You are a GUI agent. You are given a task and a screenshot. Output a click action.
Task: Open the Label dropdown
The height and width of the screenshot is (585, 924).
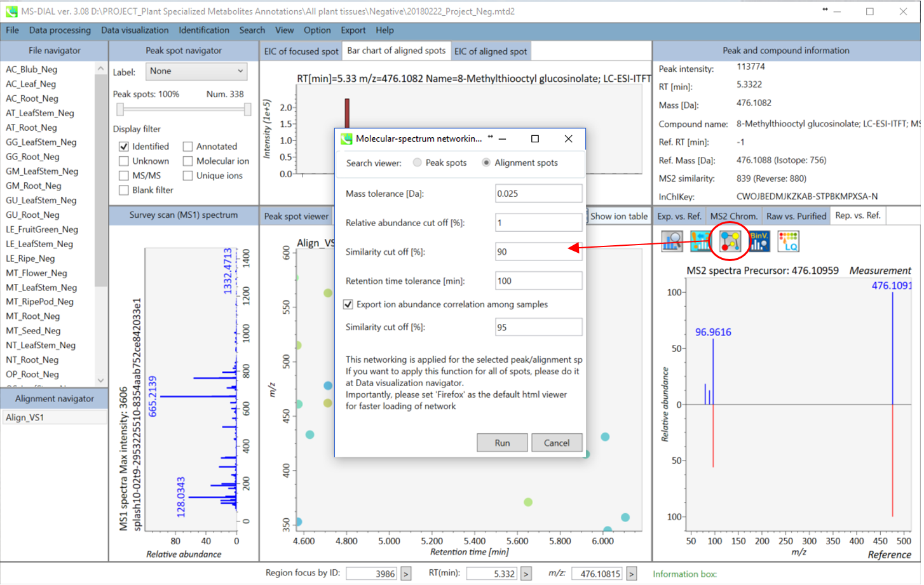pyautogui.click(x=196, y=71)
